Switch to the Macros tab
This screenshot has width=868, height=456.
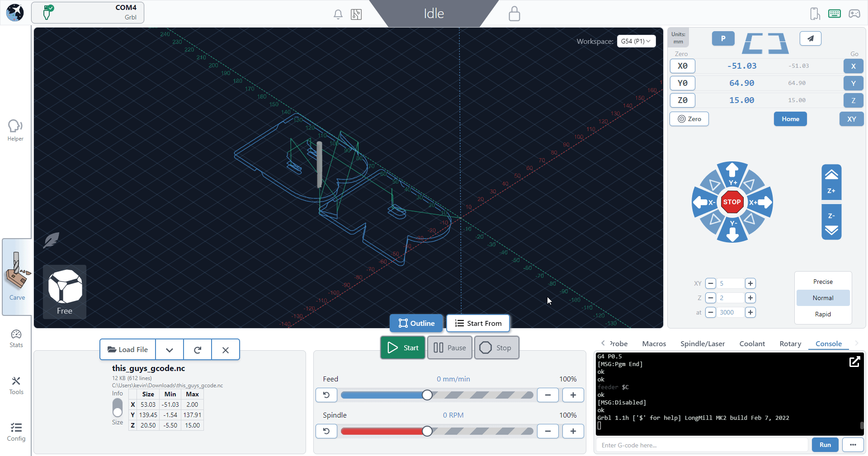click(654, 344)
